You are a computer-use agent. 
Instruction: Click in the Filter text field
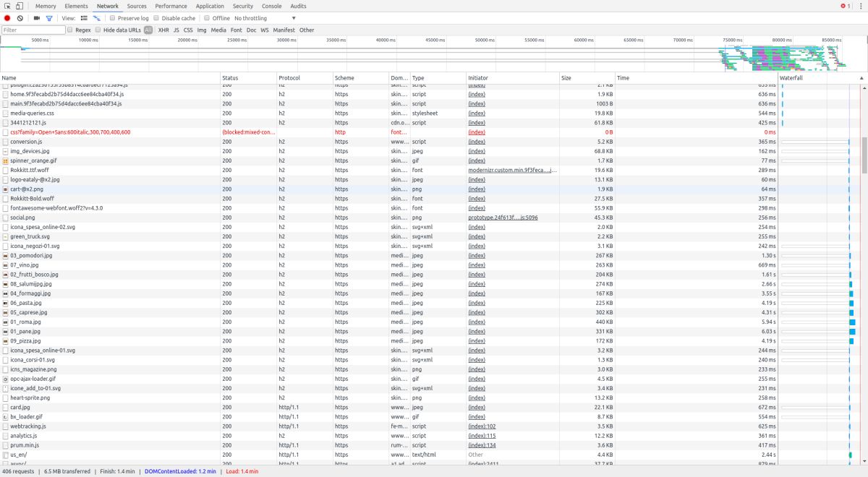tap(33, 30)
